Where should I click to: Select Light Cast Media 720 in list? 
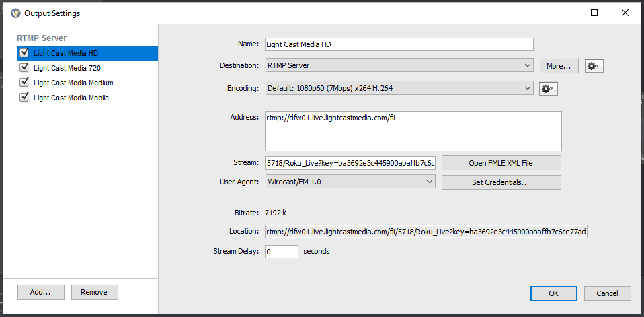(x=67, y=68)
